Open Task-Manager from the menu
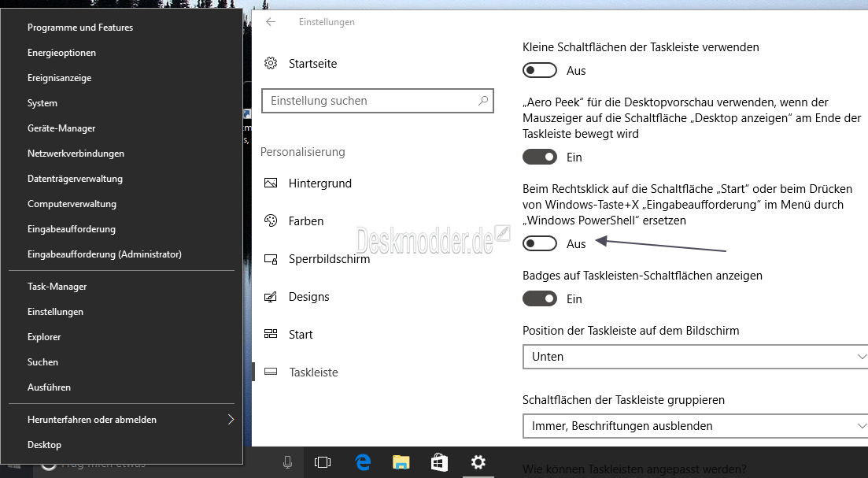The height and width of the screenshot is (478, 868). [x=57, y=287]
